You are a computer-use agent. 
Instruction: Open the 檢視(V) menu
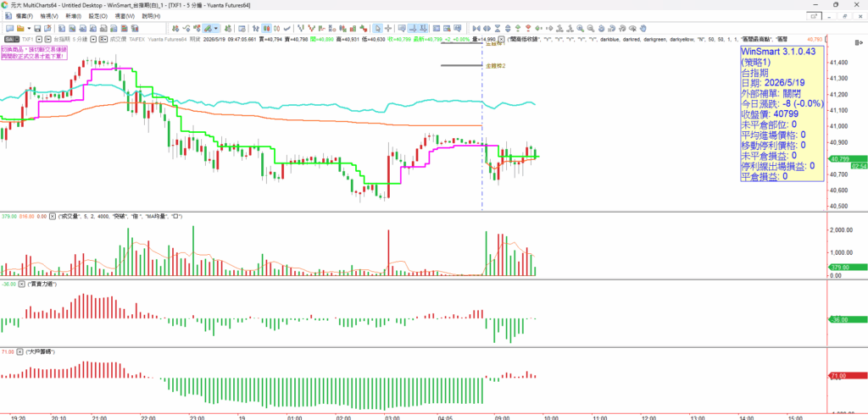pos(49,16)
